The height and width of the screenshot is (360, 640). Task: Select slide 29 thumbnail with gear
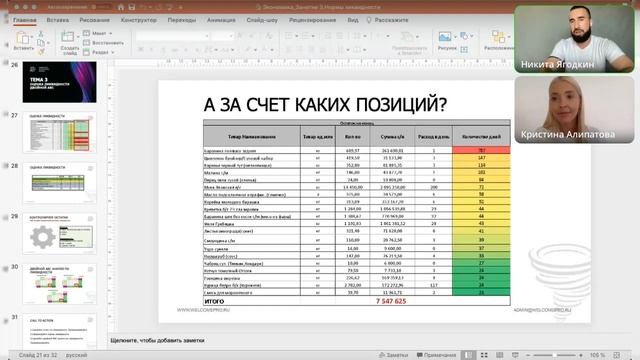(x=60, y=233)
